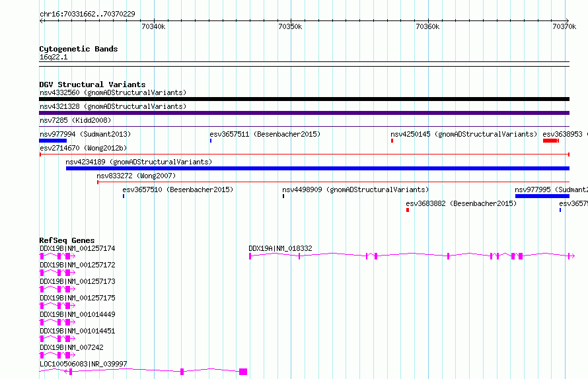
Task: Click the DDX19B NM_001257174 gene glyph
Action: coord(57,256)
